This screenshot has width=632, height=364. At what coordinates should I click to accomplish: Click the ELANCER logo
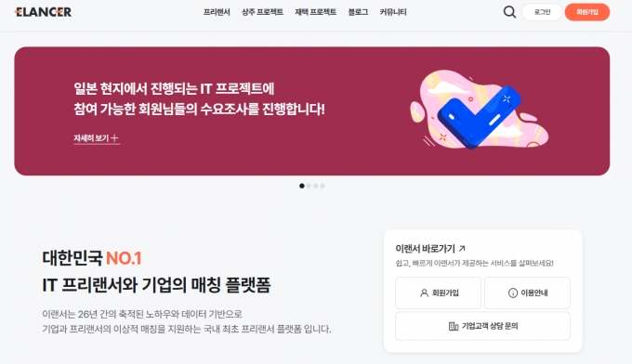point(43,12)
